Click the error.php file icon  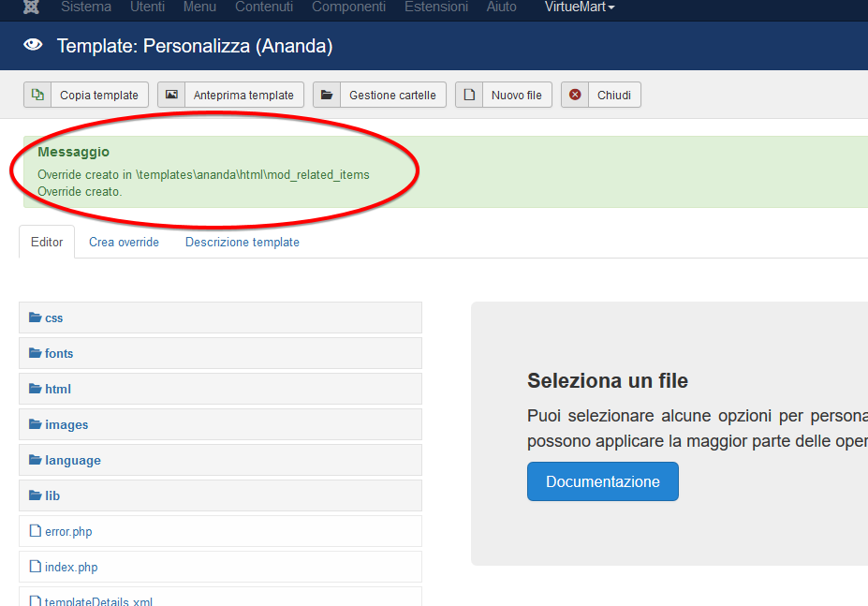click(x=36, y=531)
